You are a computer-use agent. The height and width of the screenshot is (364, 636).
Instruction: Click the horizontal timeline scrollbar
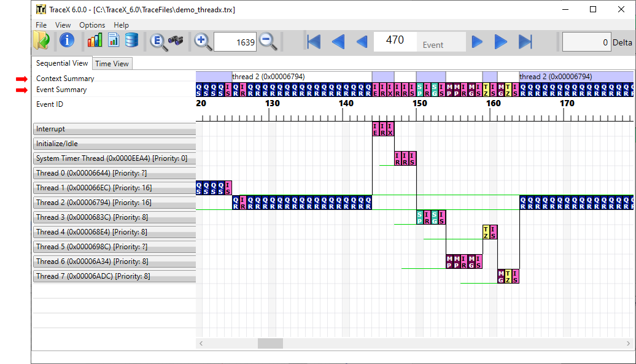click(270, 343)
